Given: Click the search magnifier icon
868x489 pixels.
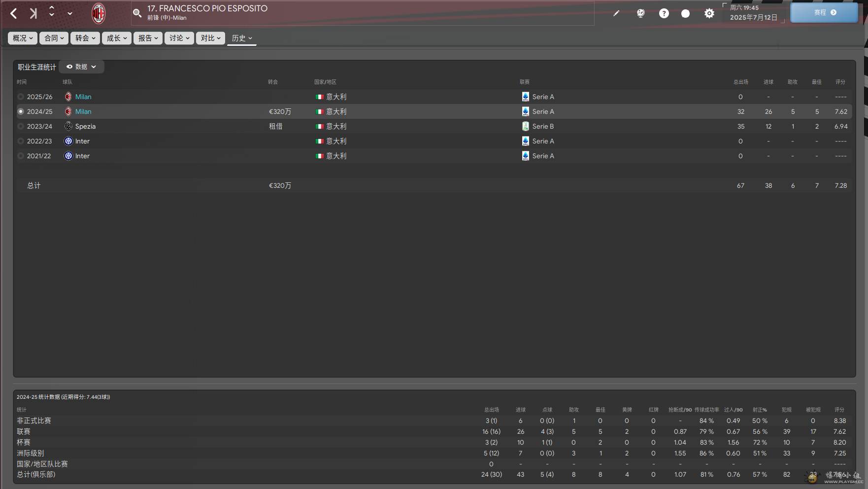Looking at the screenshot, I should click(137, 13).
